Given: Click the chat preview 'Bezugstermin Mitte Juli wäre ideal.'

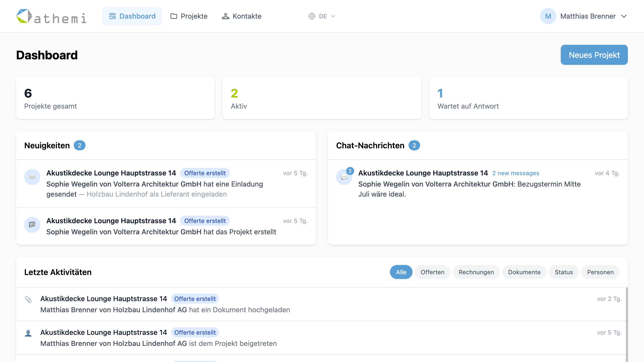Looking at the screenshot, I should click(469, 189).
